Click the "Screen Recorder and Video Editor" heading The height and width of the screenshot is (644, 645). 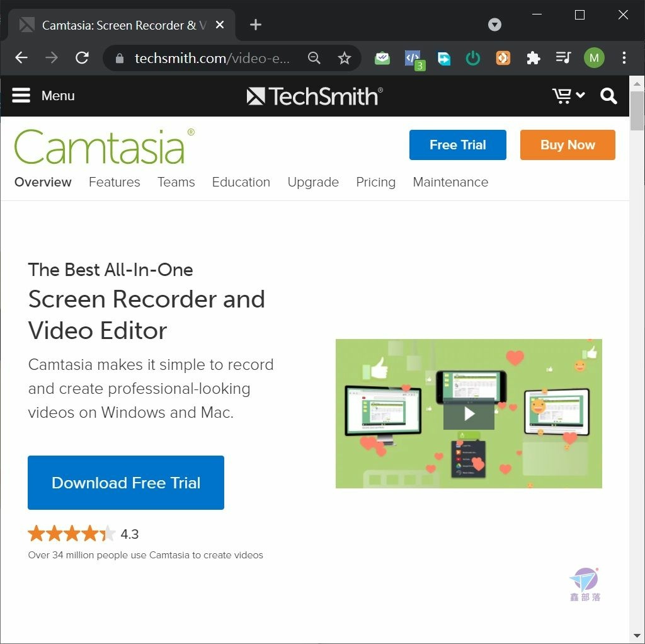pyautogui.click(x=146, y=315)
